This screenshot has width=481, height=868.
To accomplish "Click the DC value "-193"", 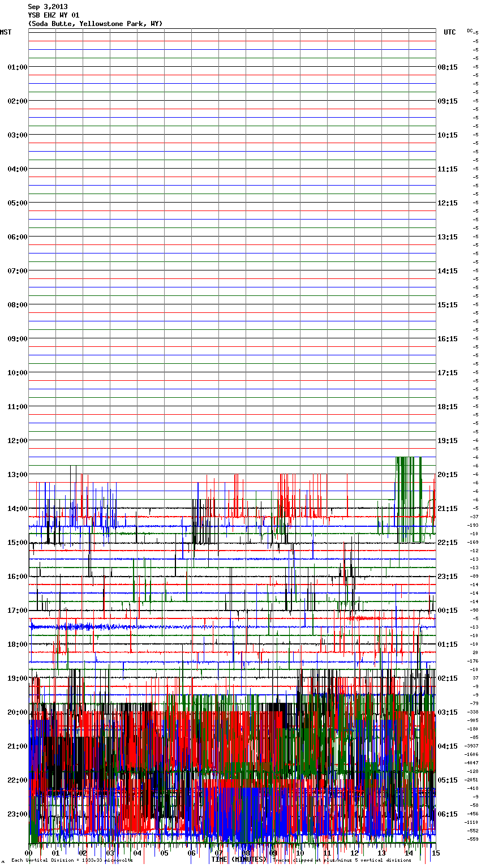I will pyautogui.click(x=473, y=525).
